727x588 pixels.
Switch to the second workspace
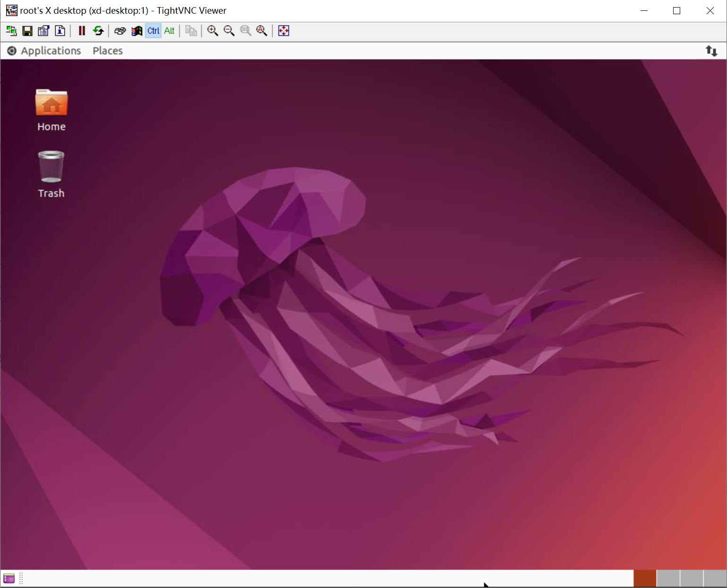tap(668, 579)
